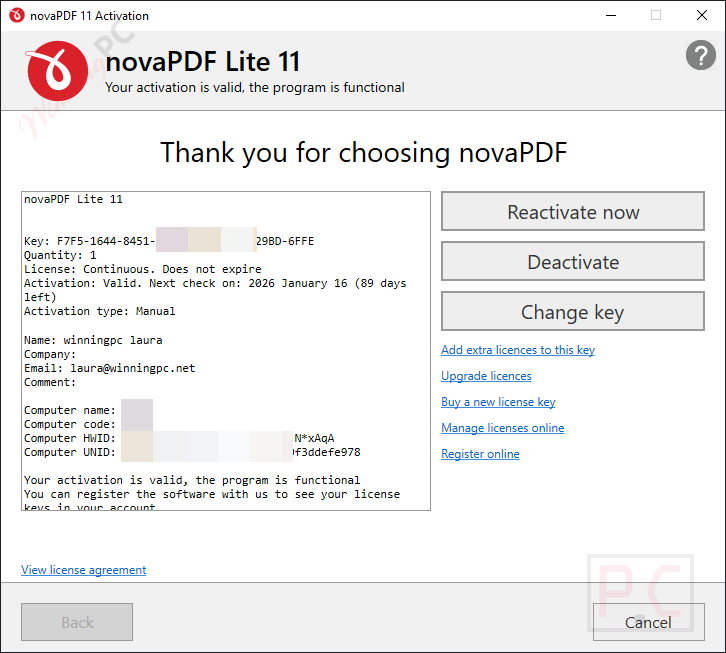The width and height of the screenshot is (726, 653).
Task: Click the 'Computer code:' line
Action: pyautogui.click(x=70, y=424)
